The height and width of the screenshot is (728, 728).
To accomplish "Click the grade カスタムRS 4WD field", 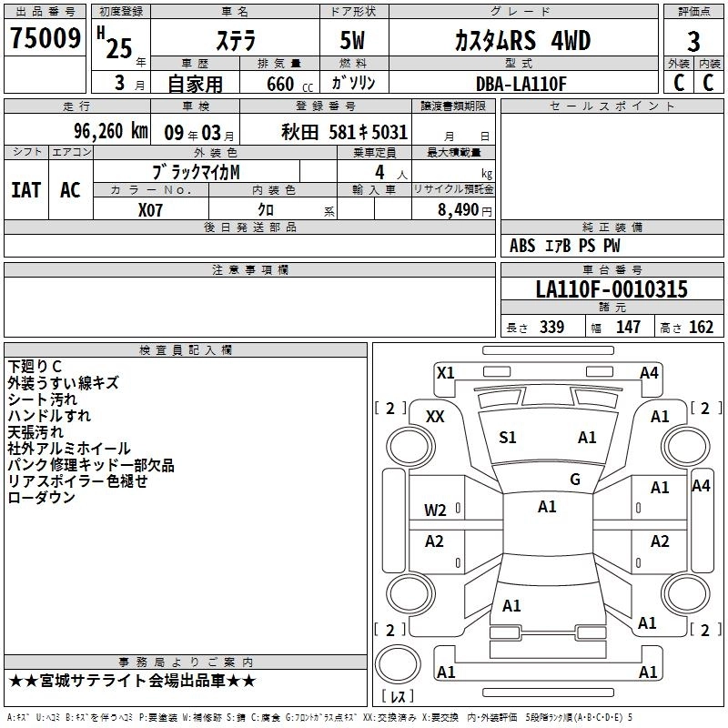I will (522, 41).
